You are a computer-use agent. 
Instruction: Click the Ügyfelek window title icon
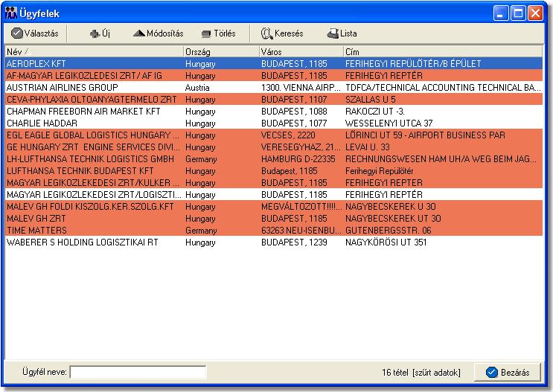11,13
